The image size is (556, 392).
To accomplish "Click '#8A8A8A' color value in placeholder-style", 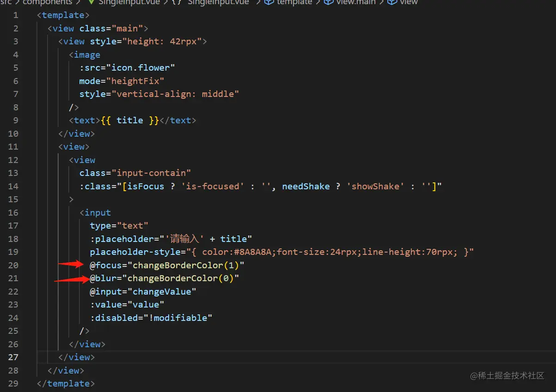I will coord(252,252).
